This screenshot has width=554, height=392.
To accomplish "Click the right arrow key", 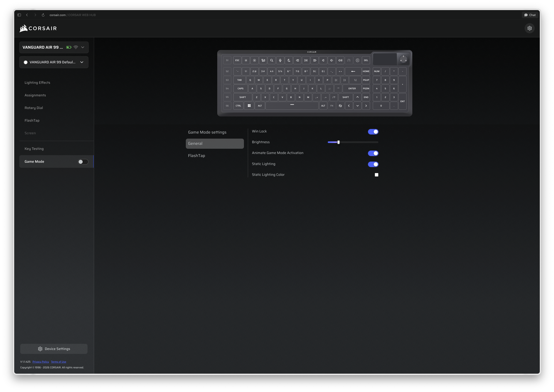I will (x=366, y=106).
